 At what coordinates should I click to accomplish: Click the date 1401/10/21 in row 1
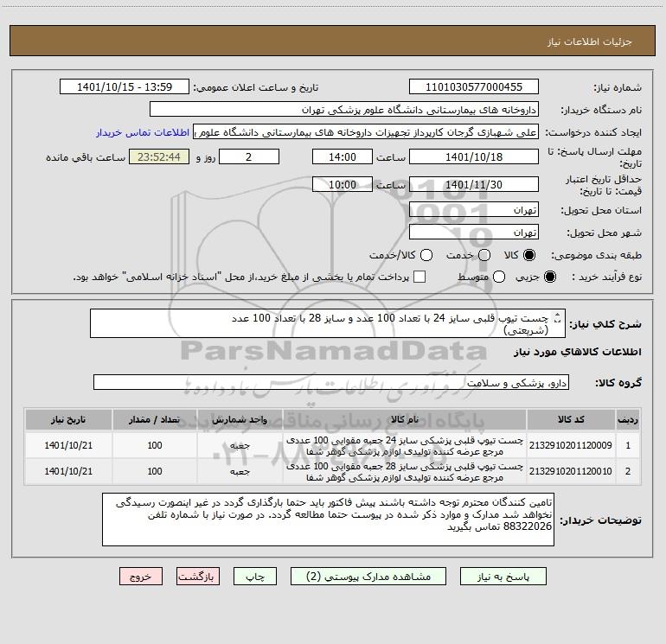[68, 445]
